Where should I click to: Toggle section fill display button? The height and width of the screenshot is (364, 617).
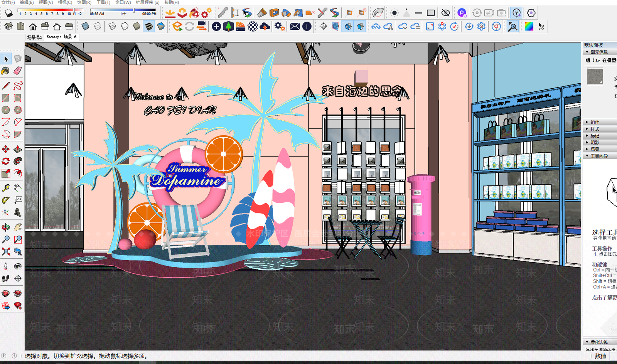click(x=361, y=26)
